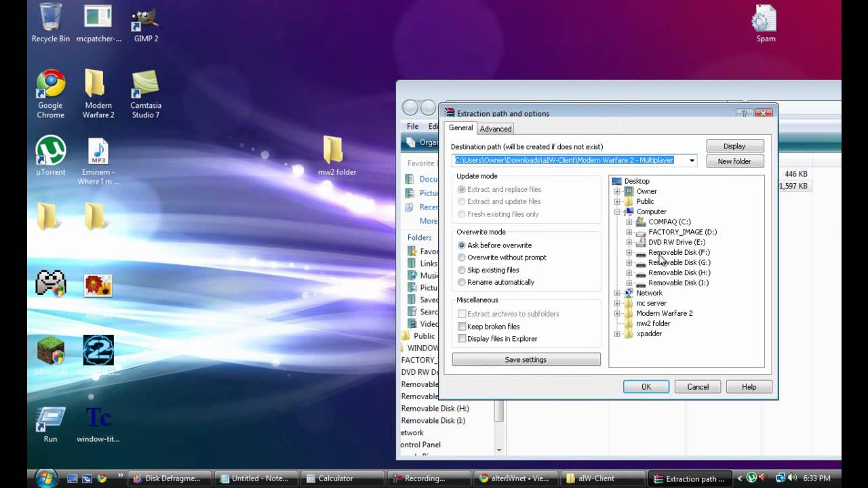Viewport: 868px width, 488px height.
Task: Expand the xpadder tree node
Action: pos(617,333)
